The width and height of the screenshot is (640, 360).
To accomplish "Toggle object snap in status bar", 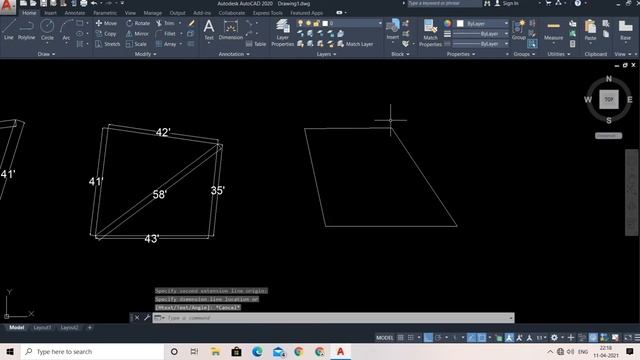I will 482,338.
